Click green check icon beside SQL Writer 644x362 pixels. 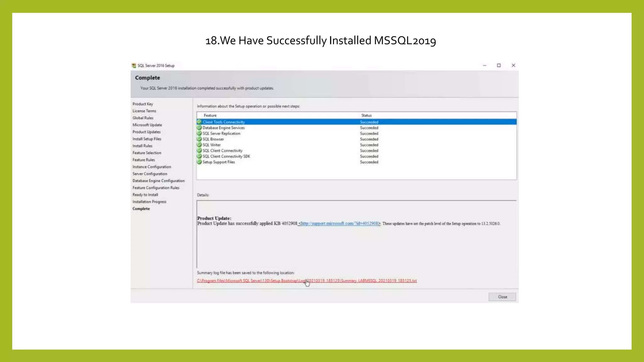(199, 145)
